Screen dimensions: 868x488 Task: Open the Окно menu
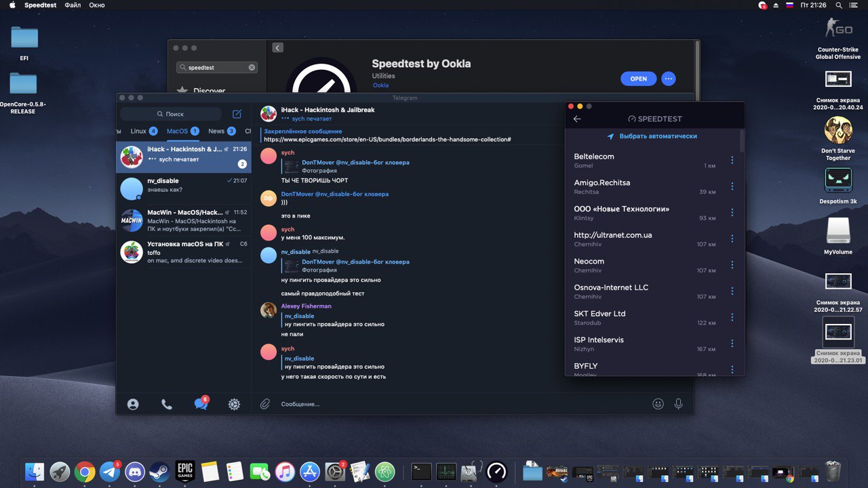click(x=97, y=5)
